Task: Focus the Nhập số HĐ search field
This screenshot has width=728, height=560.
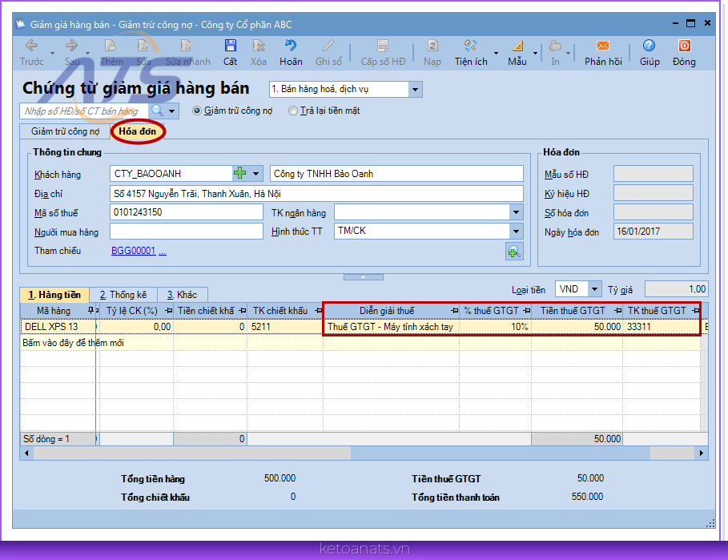Action: coord(84,111)
